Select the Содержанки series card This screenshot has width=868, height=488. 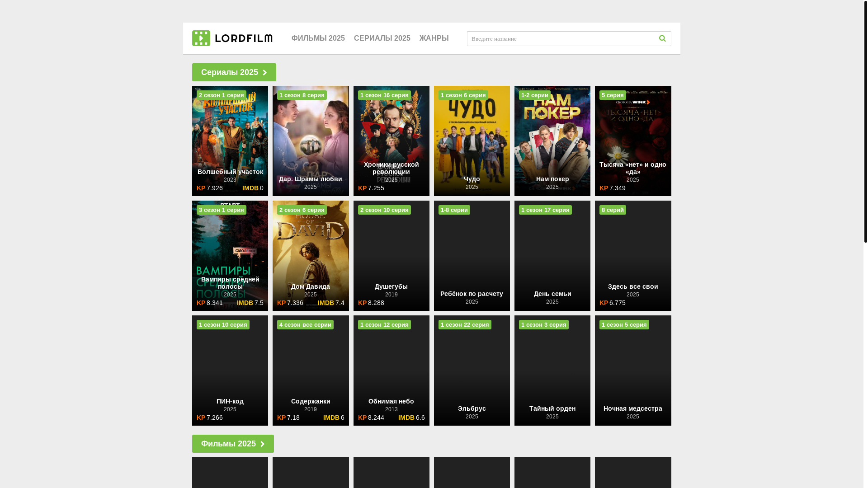(x=311, y=371)
